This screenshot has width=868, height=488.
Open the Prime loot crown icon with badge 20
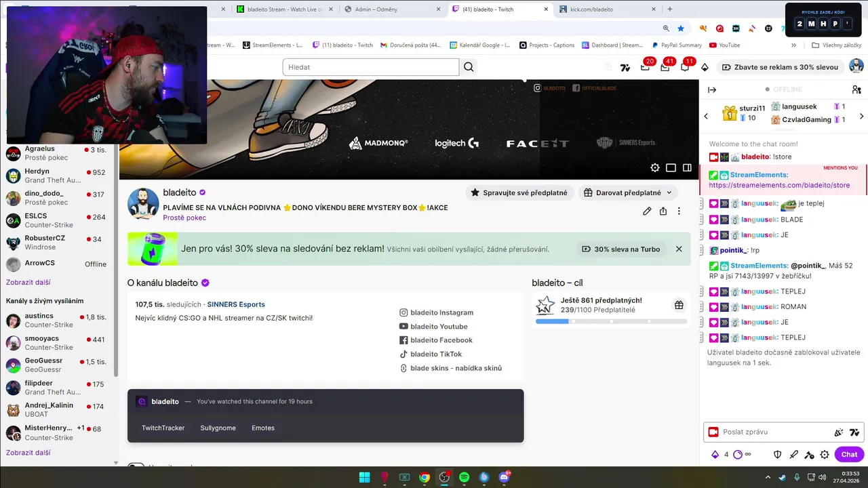tap(645, 67)
